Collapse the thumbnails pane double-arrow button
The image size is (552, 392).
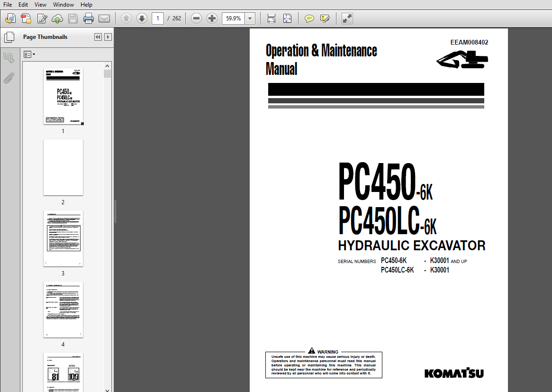98,37
